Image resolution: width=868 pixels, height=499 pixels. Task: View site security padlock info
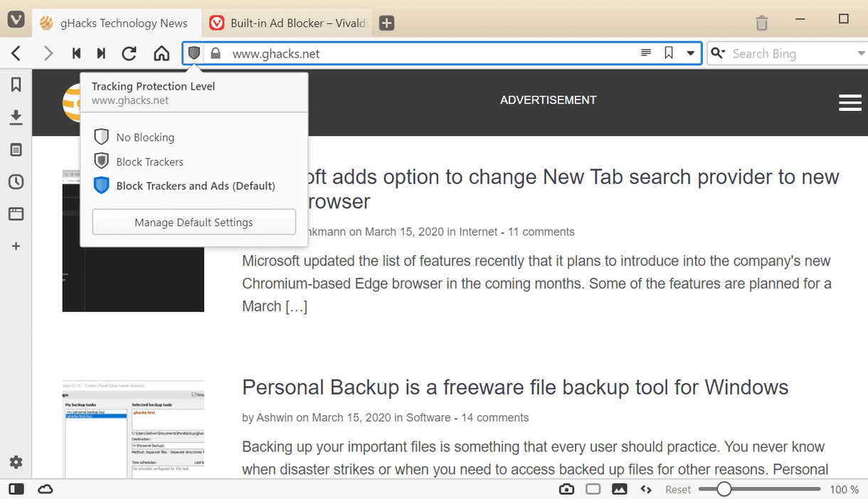[x=216, y=53]
